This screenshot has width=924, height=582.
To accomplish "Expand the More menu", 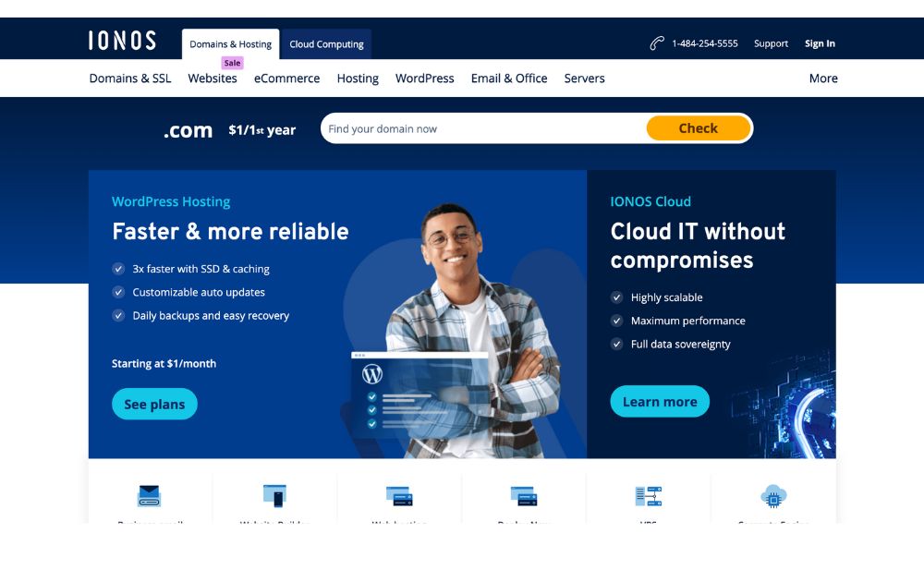I will 823,79.
